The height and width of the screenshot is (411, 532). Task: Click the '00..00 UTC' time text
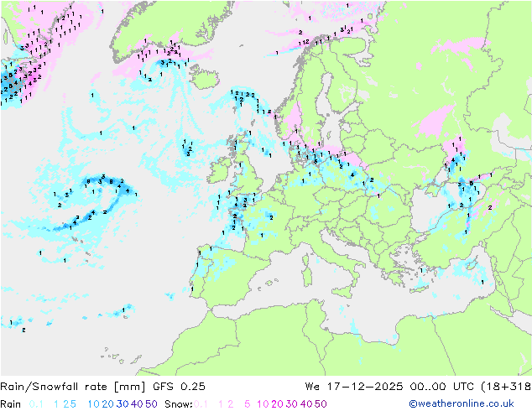tap(443, 387)
